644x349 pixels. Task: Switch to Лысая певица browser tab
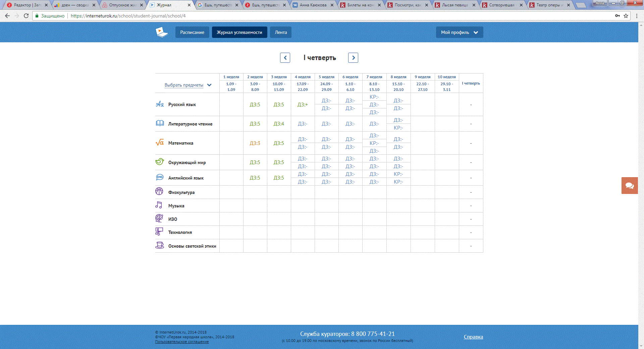(455, 5)
